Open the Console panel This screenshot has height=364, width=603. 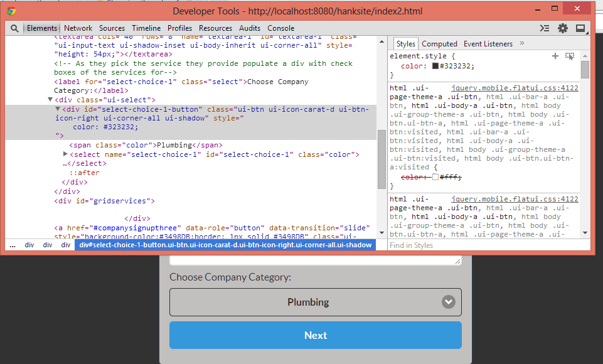[280, 28]
